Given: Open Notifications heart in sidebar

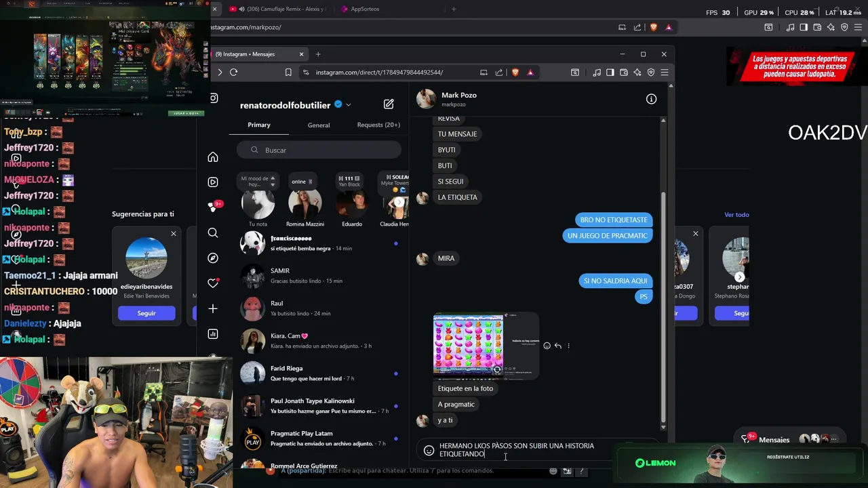Looking at the screenshot, I should pos(213,283).
